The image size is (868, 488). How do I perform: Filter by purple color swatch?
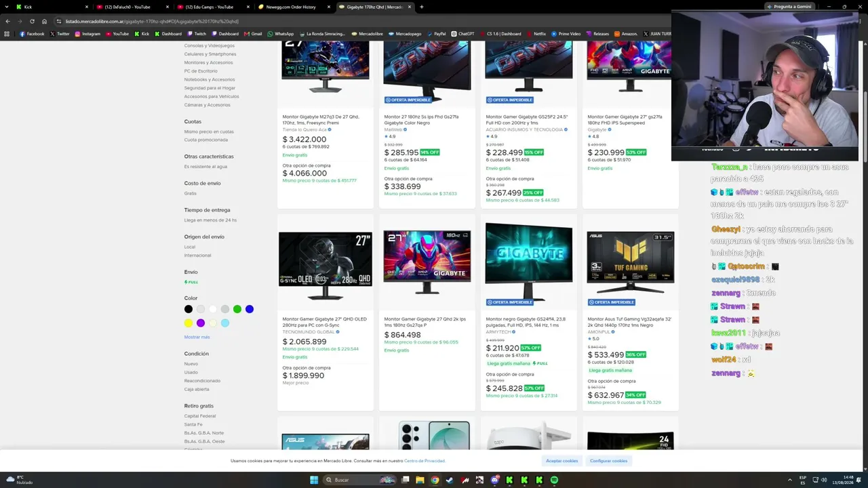201,323
